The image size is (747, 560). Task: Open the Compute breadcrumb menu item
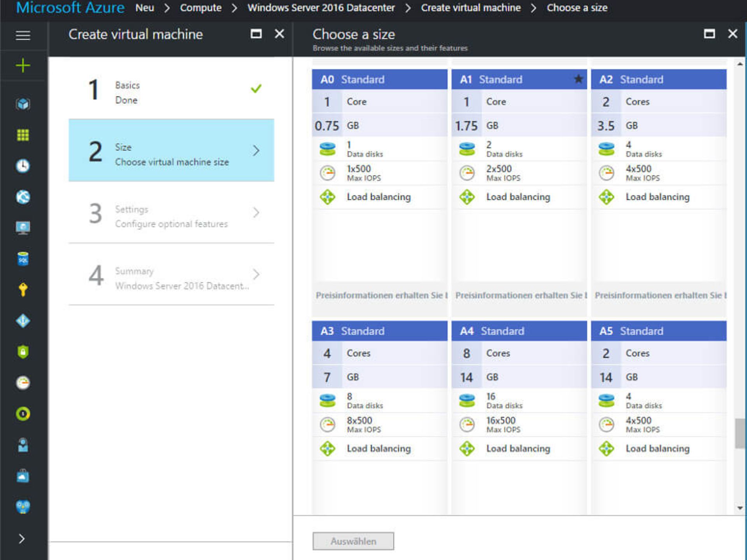tap(201, 8)
